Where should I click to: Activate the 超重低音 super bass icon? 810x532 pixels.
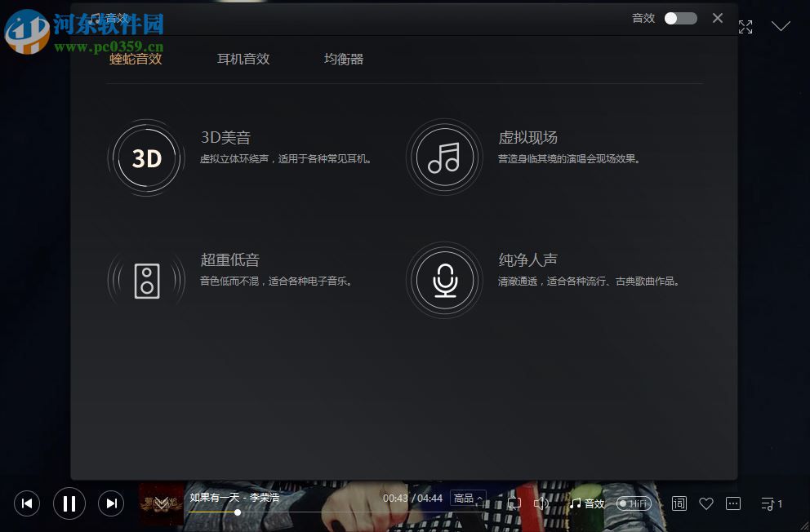(x=145, y=279)
